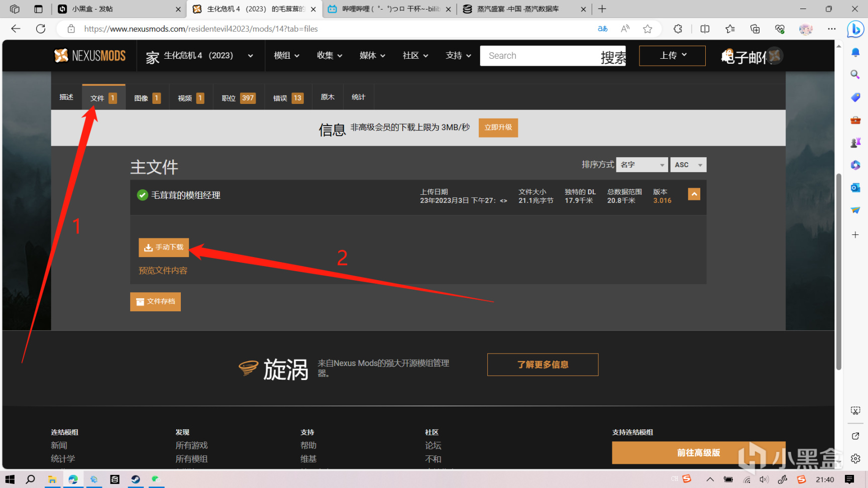Click the 搜索 search button
The height and width of the screenshot is (488, 868).
click(x=613, y=57)
